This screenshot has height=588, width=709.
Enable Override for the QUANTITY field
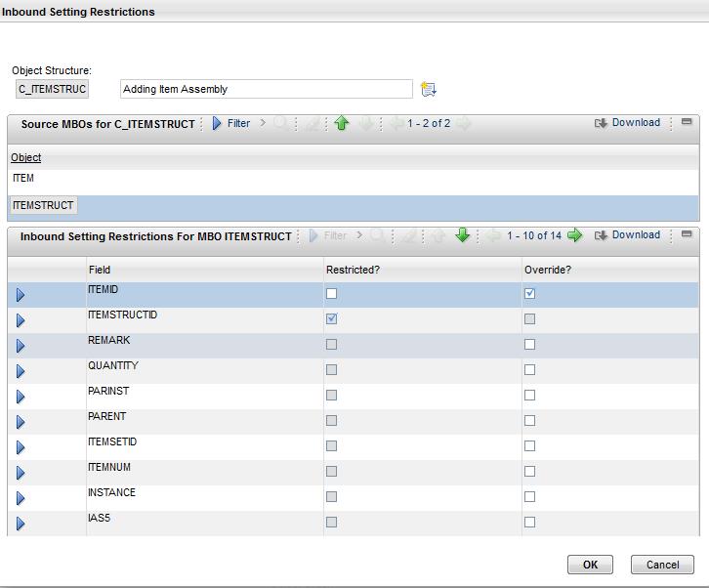click(x=529, y=369)
